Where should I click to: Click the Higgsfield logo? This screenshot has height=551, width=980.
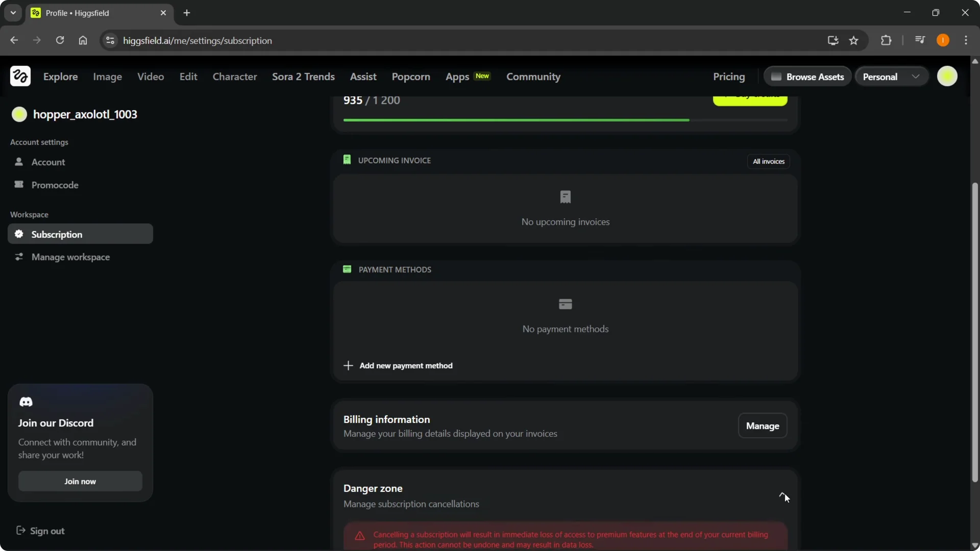(x=19, y=76)
